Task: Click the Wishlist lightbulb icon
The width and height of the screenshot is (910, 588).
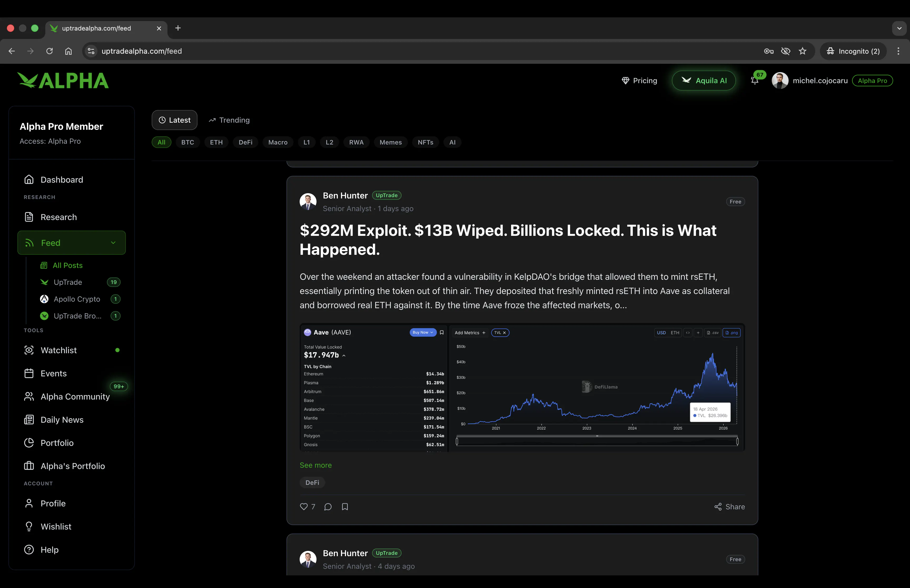Action: (x=29, y=526)
